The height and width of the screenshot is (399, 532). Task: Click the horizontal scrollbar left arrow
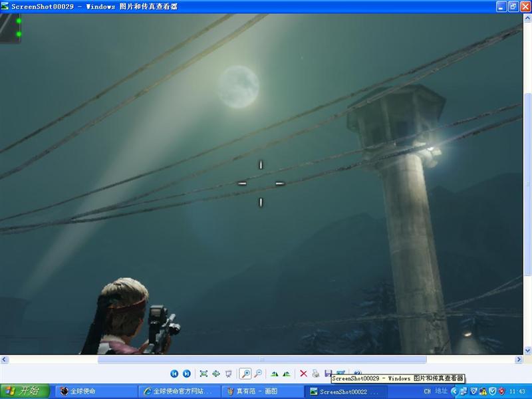[x=4, y=359]
